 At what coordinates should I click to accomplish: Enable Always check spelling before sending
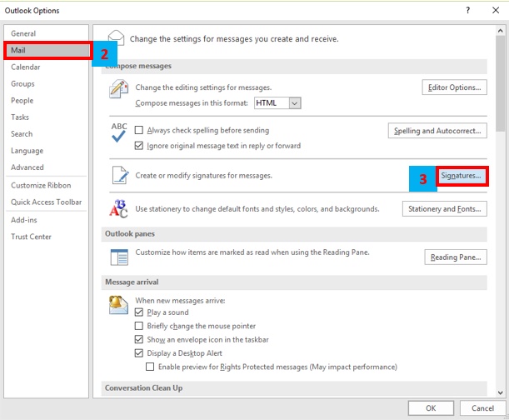[x=140, y=131]
